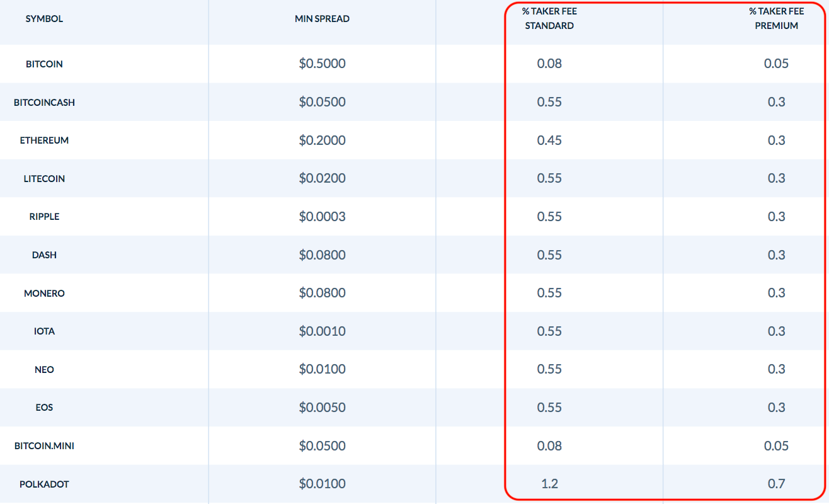Image resolution: width=829 pixels, height=504 pixels.
Task: Select the MONERO symbol name
Action: point(44,294)
